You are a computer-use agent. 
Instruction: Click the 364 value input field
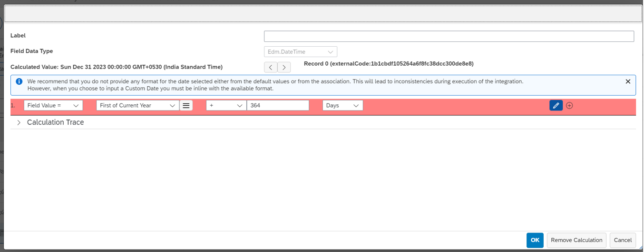tap(278, 106)
